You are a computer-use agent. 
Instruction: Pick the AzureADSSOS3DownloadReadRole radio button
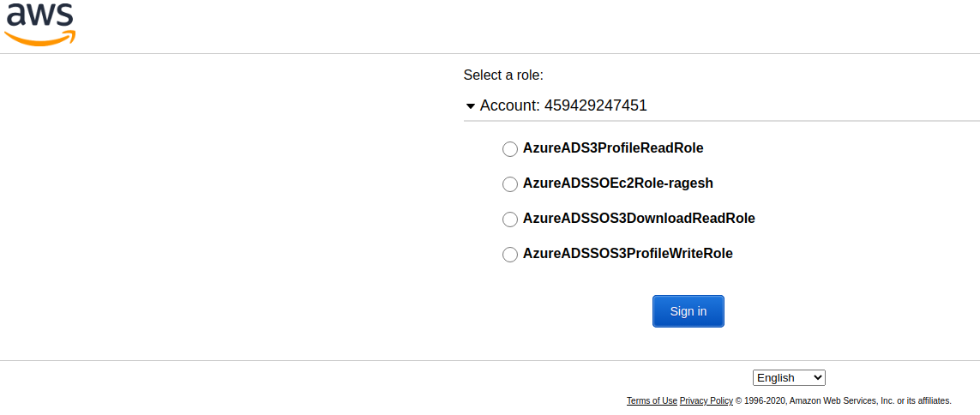click(510, 219)
